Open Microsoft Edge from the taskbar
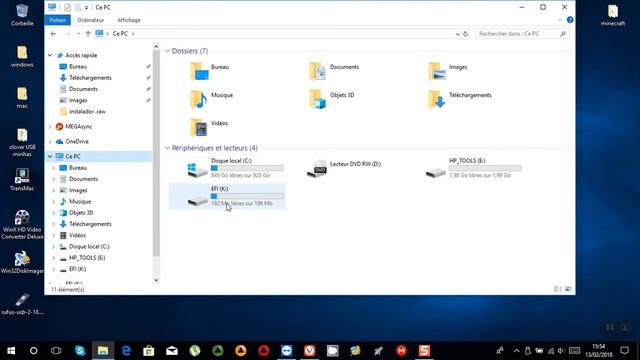The width and height of the screenshot is (640, 360). (126, 351)
